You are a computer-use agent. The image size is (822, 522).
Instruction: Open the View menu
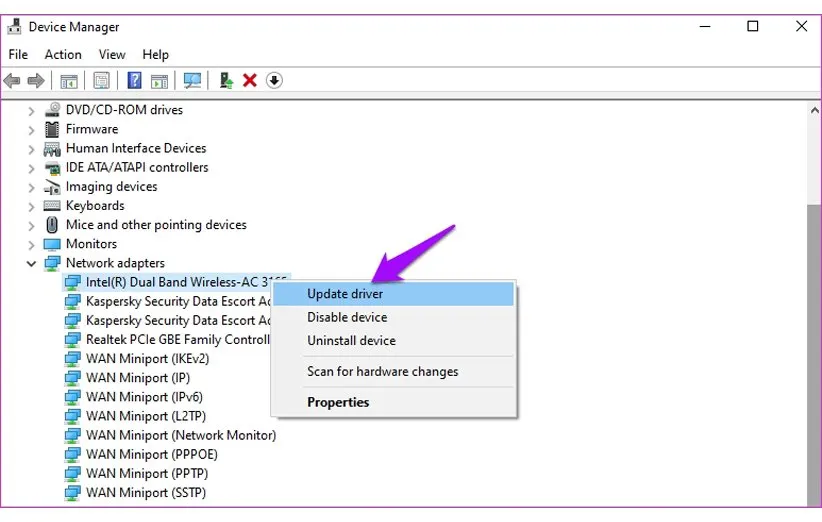(112, 55)
